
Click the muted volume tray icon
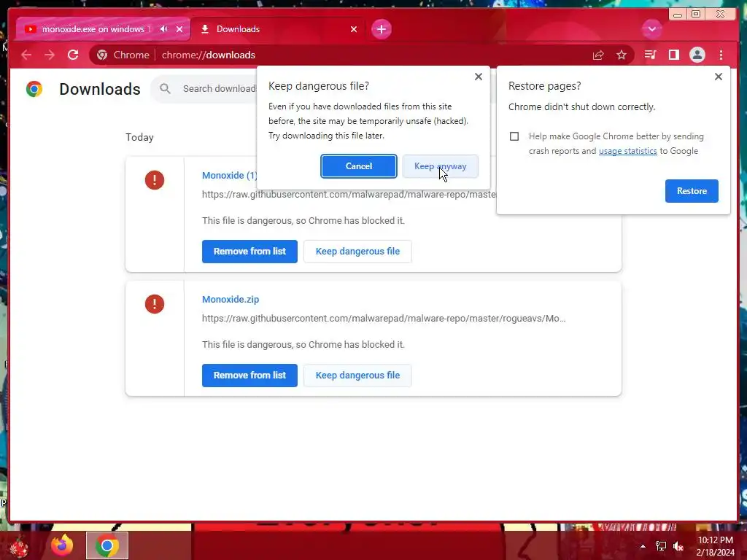point(678,546)
